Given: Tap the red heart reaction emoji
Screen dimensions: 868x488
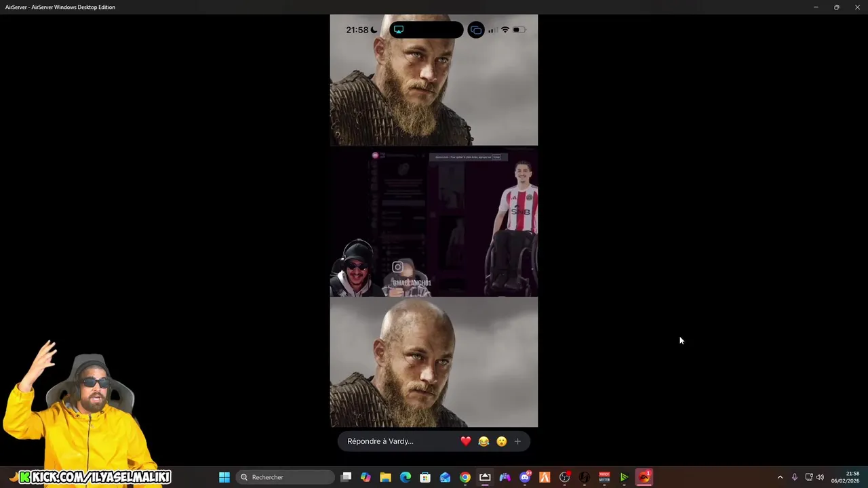Looking at the screenshot, I should pyautogui.click(x=465, y=441).
